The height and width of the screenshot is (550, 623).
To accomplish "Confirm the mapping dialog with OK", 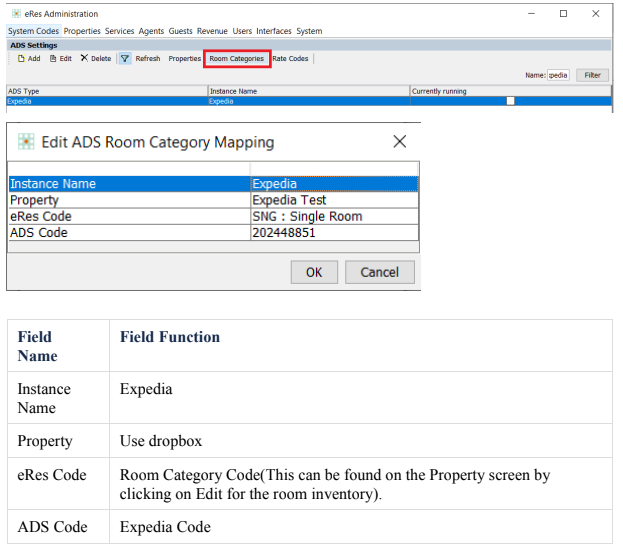I will click(x=314, y=272).
